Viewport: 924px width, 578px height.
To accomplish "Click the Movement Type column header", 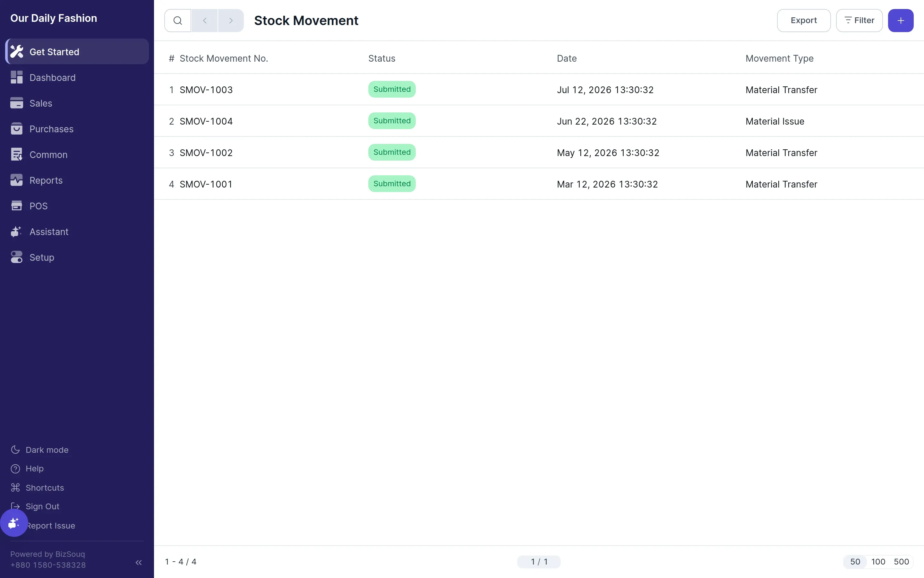I will click(x=779, y=58).
